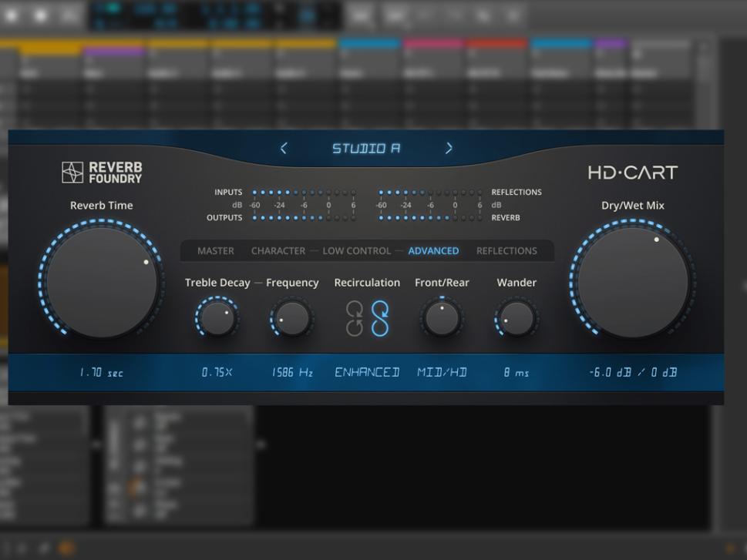The width and height of the screenshot is (747, 560).
Task: Select the normal recirculation loop icon
Action: tap(355, 318)
